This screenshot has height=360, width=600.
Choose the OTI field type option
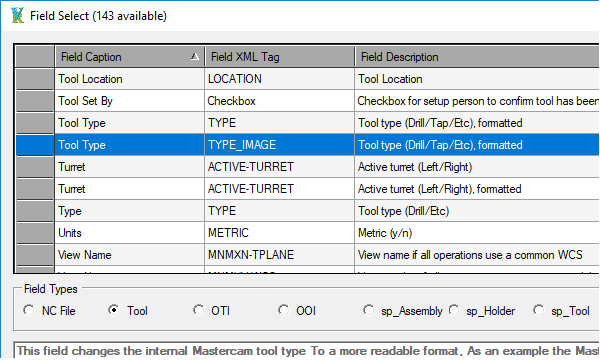[x=199, y=310]
